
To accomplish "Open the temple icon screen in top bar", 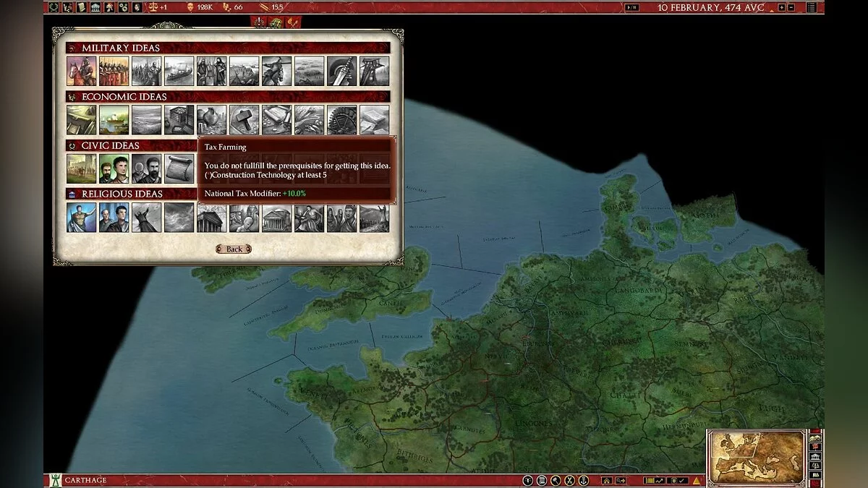I will pos(95,7).
